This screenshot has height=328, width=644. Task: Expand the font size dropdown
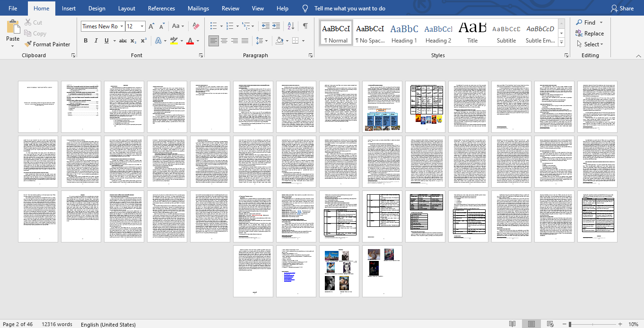[142, 26]
